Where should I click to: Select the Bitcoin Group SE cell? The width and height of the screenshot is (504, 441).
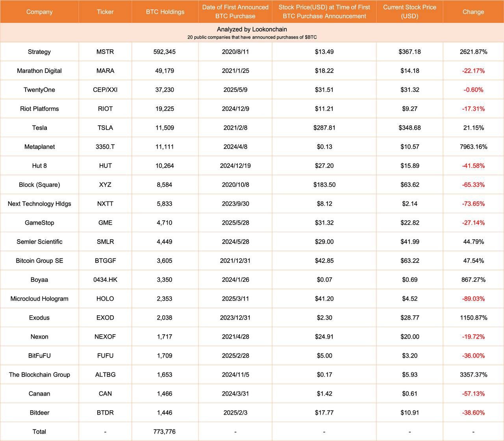(x=39, y=261)
